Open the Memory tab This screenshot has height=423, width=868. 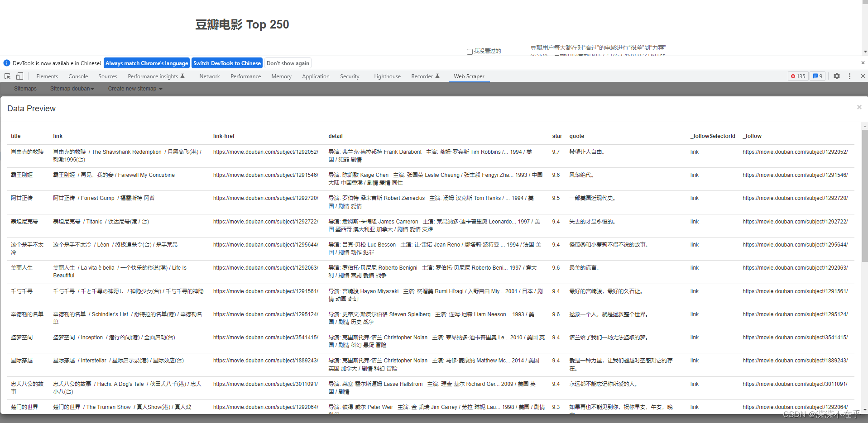(x=282, y=76)
